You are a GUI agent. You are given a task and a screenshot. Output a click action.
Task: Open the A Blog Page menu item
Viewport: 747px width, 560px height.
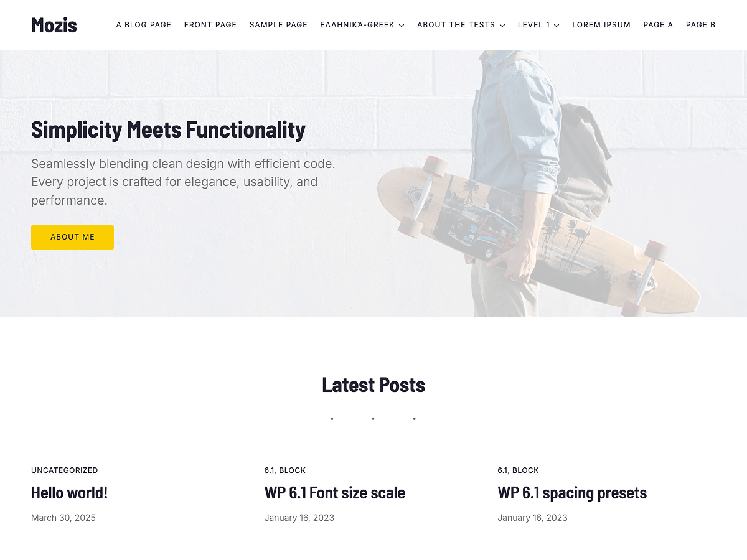pyautogui.click(x=144, y=25)
